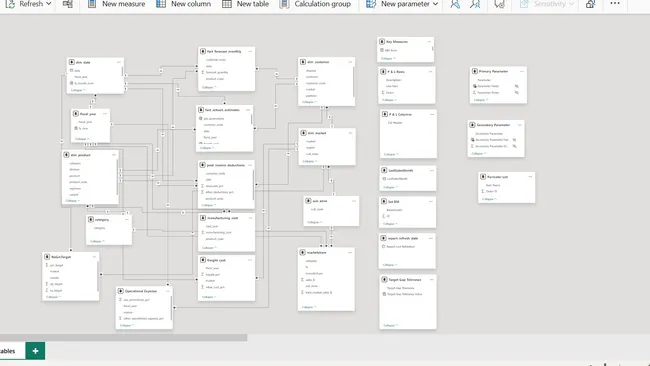Collapse the fact_forecast_monthly table
The height and width of the screenshot is (366, 650).
209,87
